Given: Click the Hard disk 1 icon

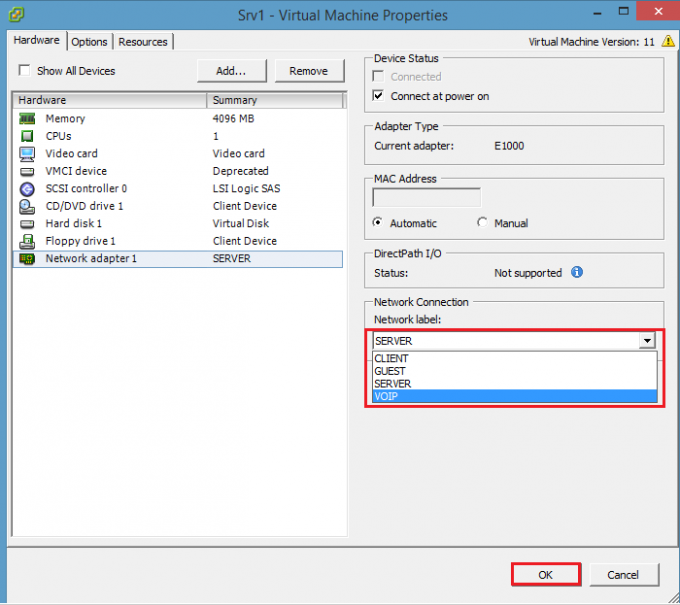Looking at the screenshot, I should (27, 224).
